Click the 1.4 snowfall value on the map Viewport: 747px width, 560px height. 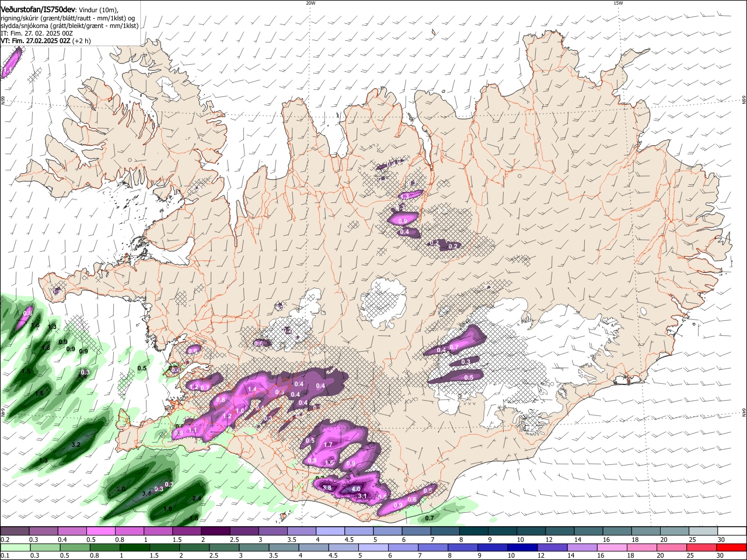(x=252, y=390)
